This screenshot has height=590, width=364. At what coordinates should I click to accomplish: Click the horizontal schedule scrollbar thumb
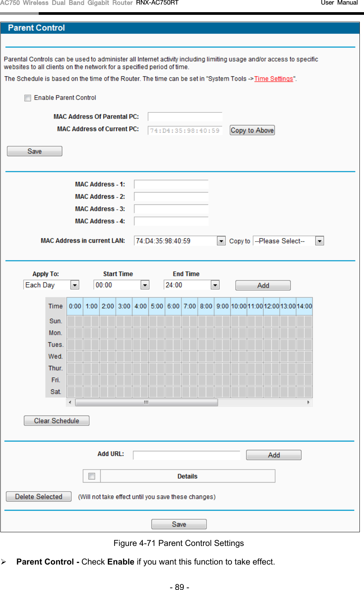[x=147, y=402]
